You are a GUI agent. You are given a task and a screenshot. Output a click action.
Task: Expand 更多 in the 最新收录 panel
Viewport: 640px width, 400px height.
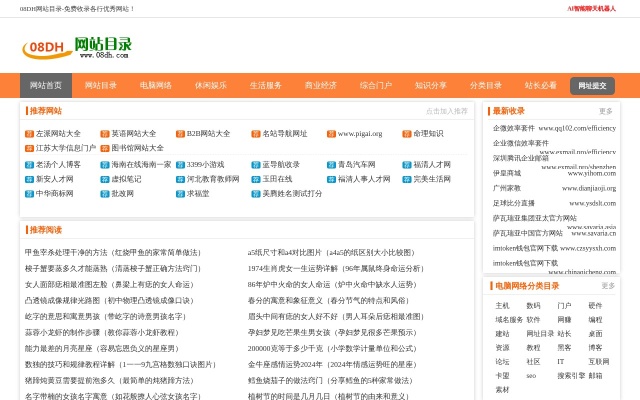point(606,111)
